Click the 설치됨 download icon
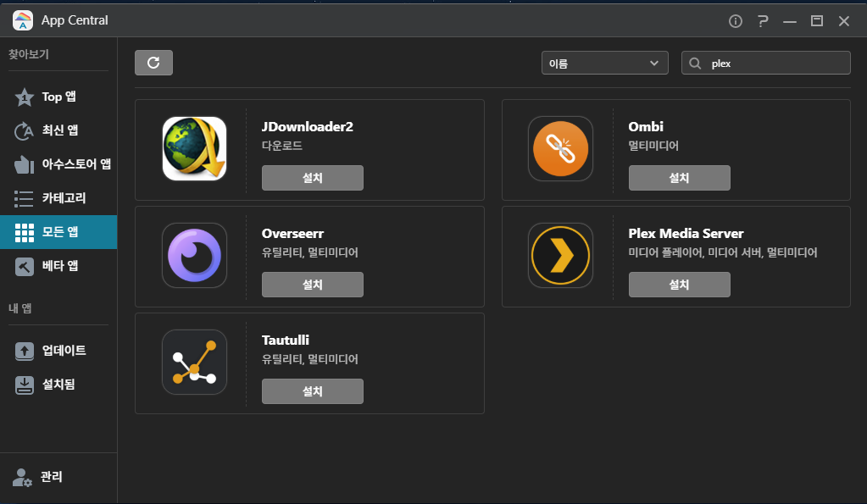 pyautogui.click(x=24, y=385)
